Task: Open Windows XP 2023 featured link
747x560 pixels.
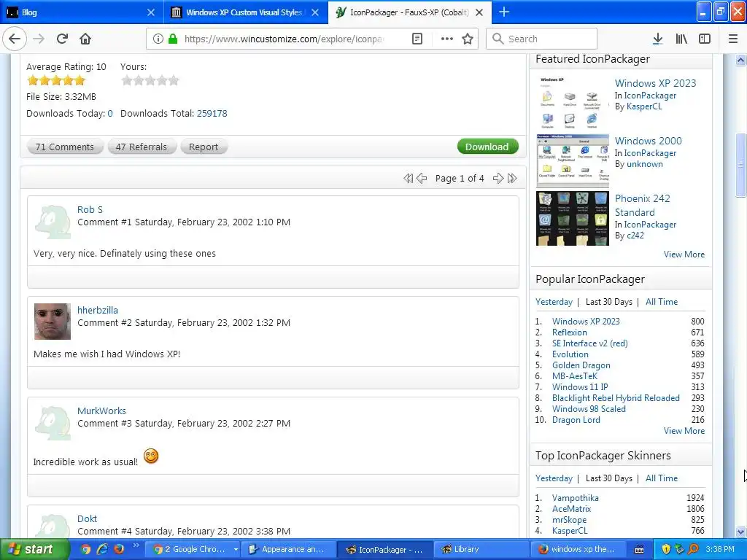Action: point(655,83)
